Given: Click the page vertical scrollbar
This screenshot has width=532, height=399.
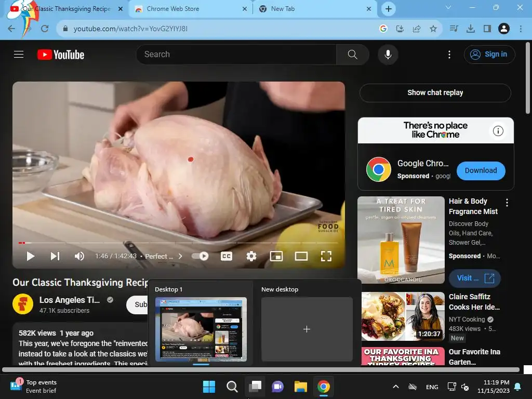Looking at the screenshot, I should point(528,78).
